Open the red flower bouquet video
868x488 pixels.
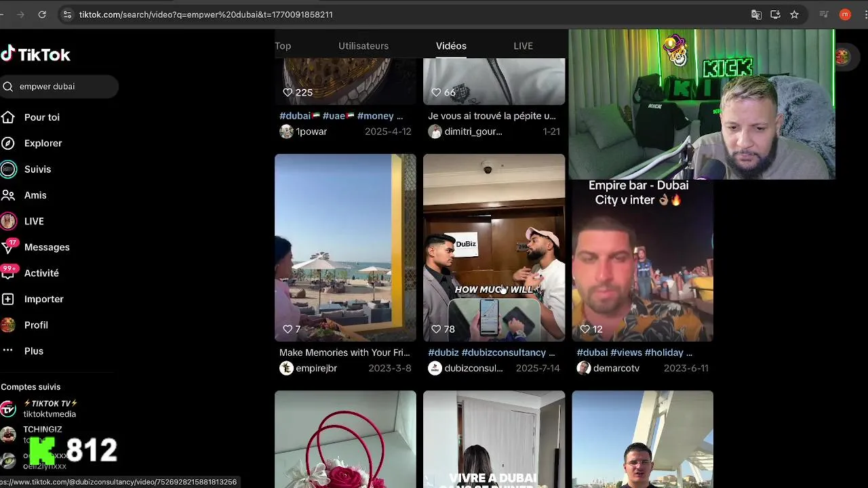(x=345, y=439)
